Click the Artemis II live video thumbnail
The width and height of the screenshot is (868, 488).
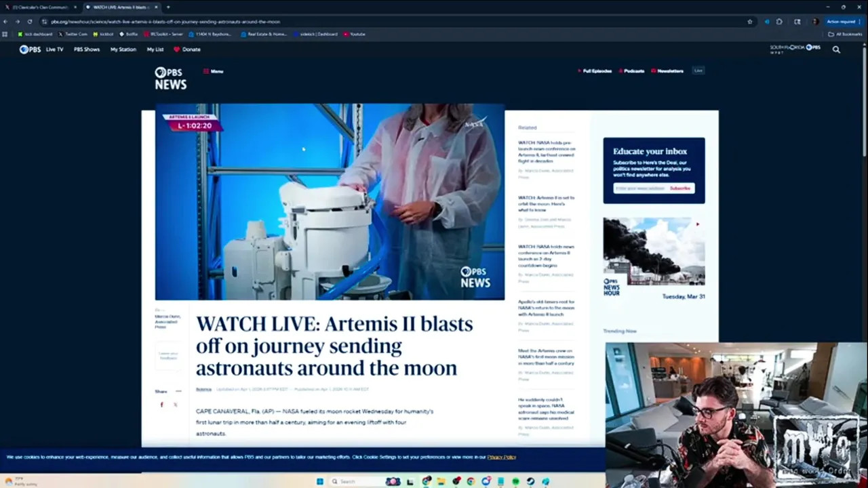coord(330,201)
